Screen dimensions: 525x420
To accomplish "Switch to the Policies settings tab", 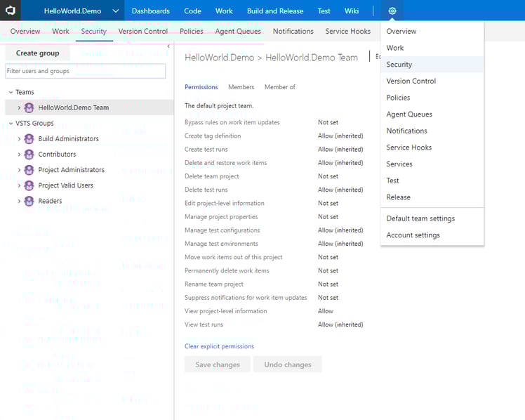I will pyautogui.click(x=192, y=31).
